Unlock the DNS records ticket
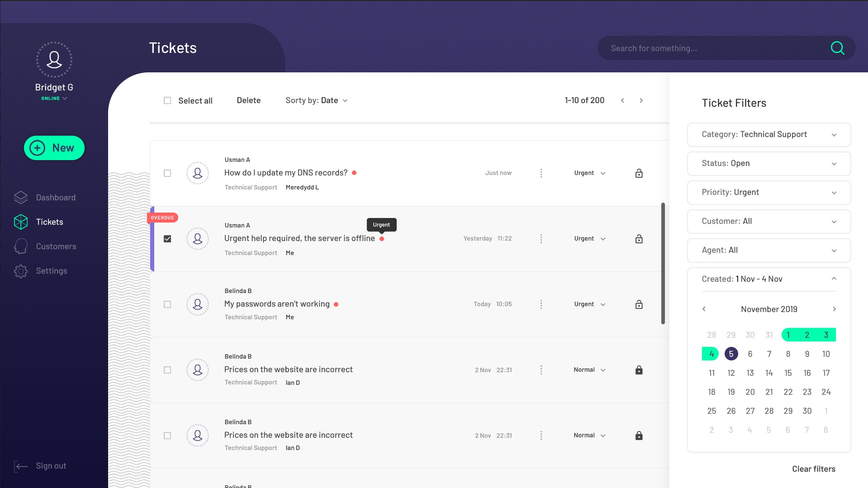Image resolution: width=868 pixels, height=488 pixels. click(639, 173)
